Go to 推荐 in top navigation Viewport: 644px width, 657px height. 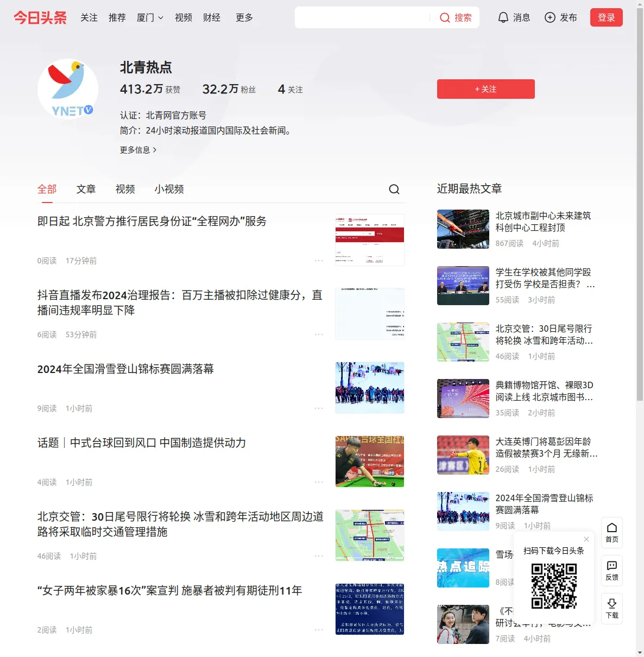pos(117,18)
